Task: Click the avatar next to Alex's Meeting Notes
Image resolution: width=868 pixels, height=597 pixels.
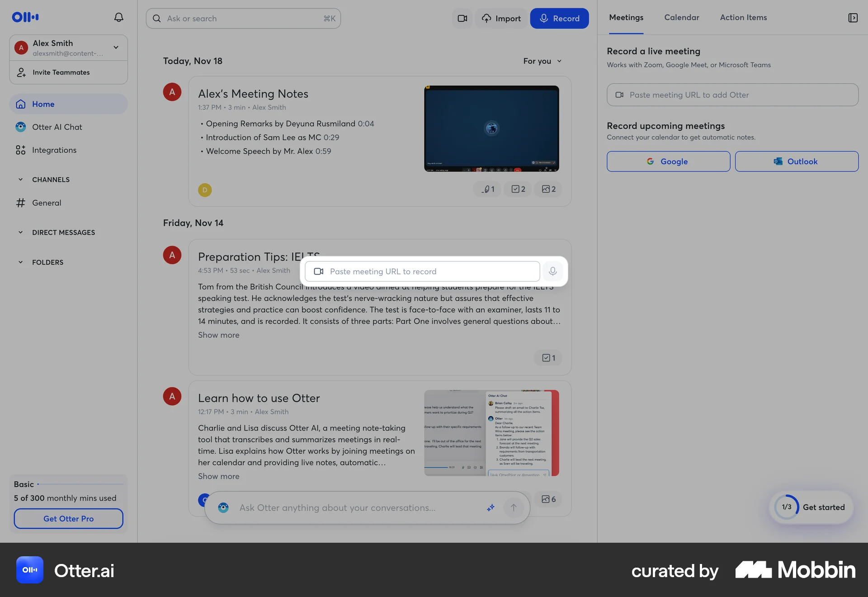Action: 172,92
